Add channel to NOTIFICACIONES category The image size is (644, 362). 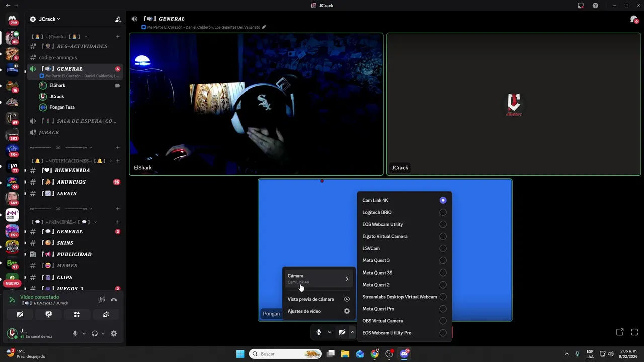118,161
